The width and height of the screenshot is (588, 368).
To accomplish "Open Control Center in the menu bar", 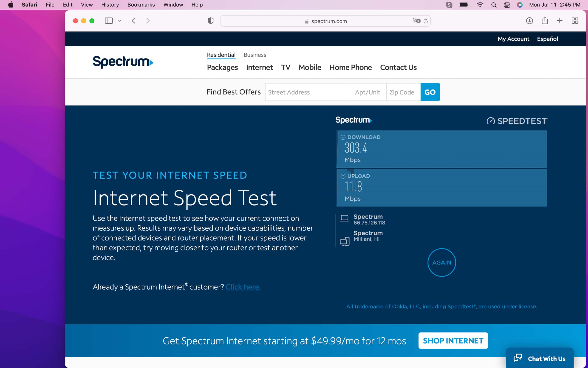I will 507,5.
